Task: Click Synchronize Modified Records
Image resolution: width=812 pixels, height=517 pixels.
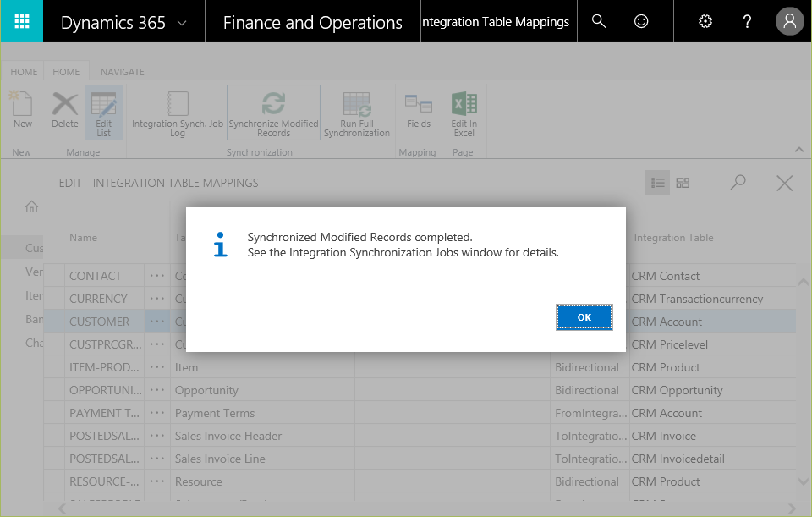Action: pyautogui.click(x=273, y=113)
